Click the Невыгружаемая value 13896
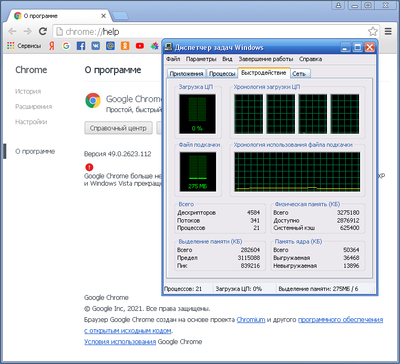Viewport: 400px width, 364px height. (351, 266)
